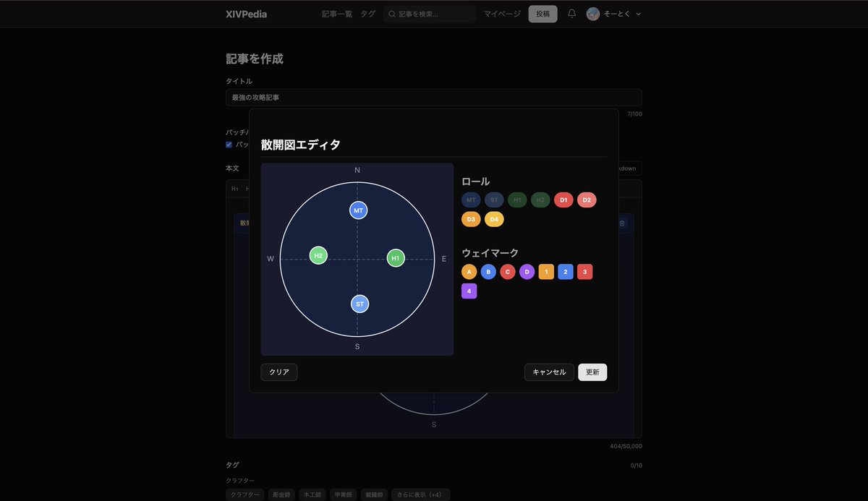The height and width of the screenshot is (501, 868).
Task: Expand さらに表示（+4）tags
Action: pyautogui.click(x=421, y=494)
